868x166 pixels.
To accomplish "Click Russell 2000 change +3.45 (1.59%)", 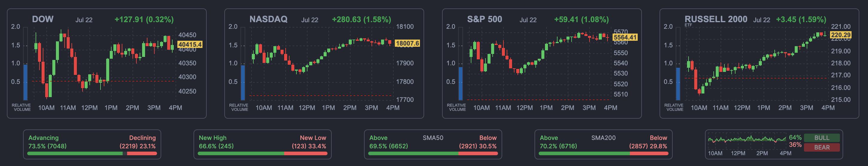I will [801, 19].
